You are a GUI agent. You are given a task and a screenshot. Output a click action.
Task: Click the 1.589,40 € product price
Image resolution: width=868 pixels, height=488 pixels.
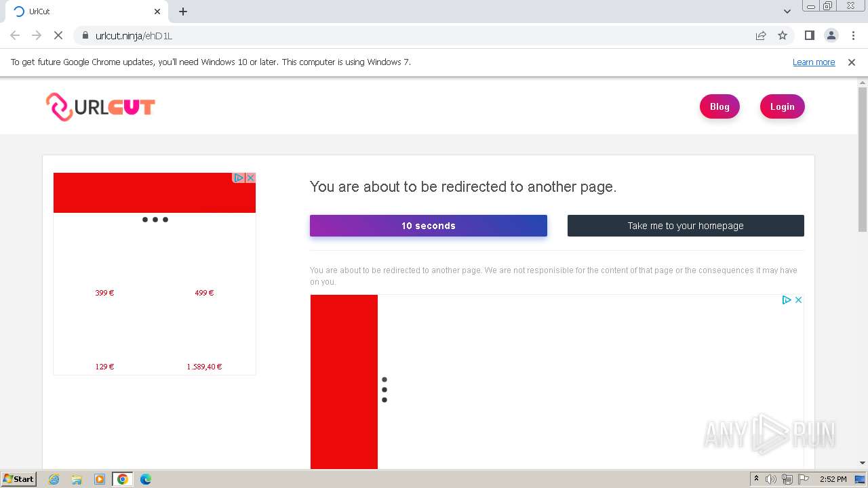(x=204, y=367)
